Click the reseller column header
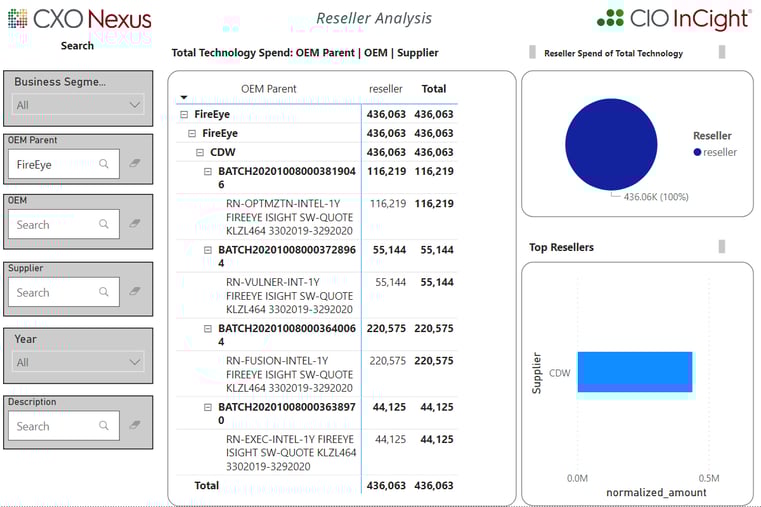This screenshot has width=761, height=507. (x=386, y=89)
